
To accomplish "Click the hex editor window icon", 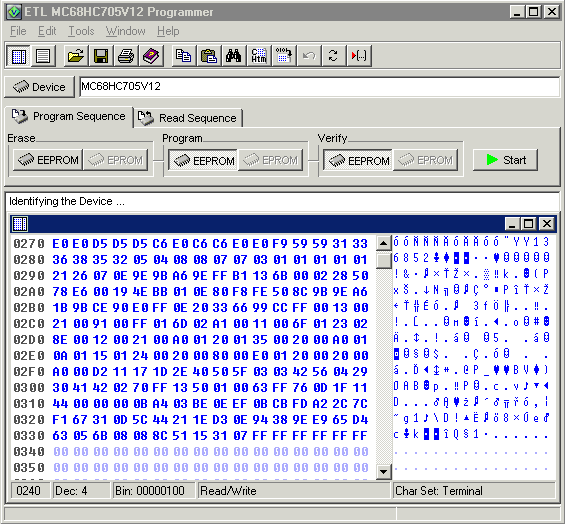I will 19,224.
